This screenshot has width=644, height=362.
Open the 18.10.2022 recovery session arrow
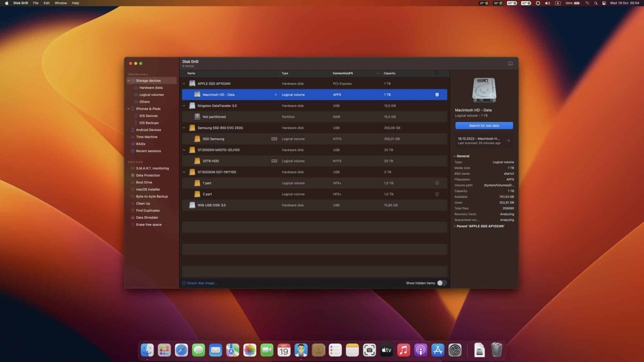tap(508, 141)
